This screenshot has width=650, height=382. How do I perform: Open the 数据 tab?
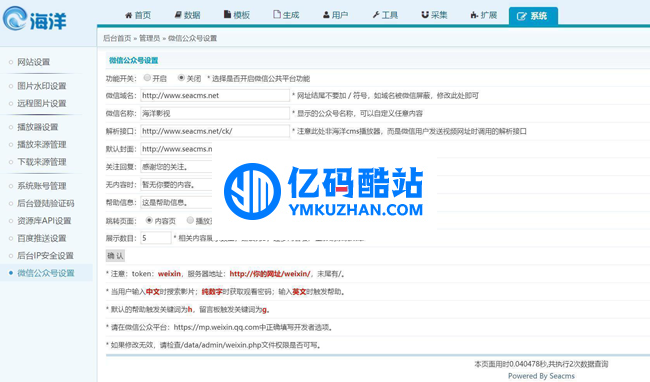pyautogui.click(x=187, y=15)
